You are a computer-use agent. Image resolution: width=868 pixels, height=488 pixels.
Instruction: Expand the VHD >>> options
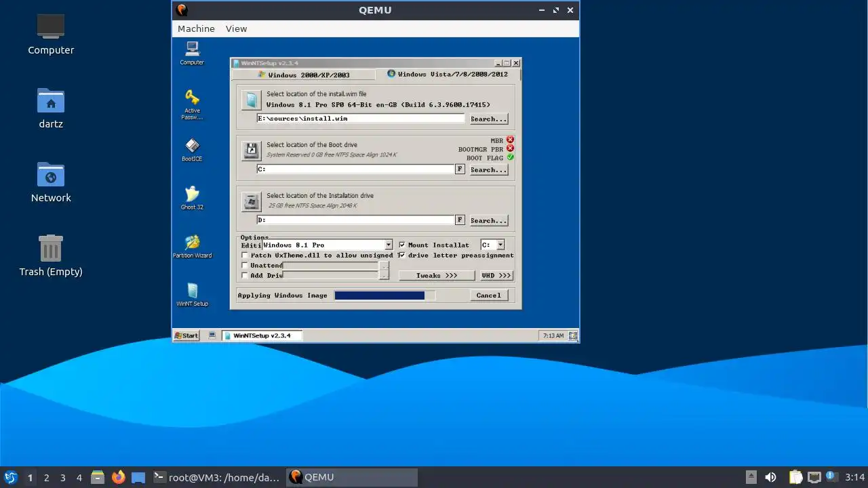pyautogui.click(x=496, y=275)
